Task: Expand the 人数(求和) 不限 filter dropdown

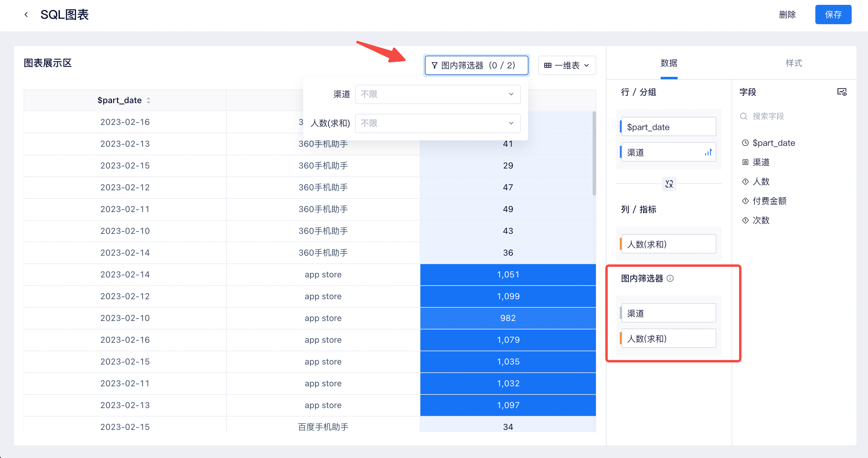Action: (x=438, y=123)
